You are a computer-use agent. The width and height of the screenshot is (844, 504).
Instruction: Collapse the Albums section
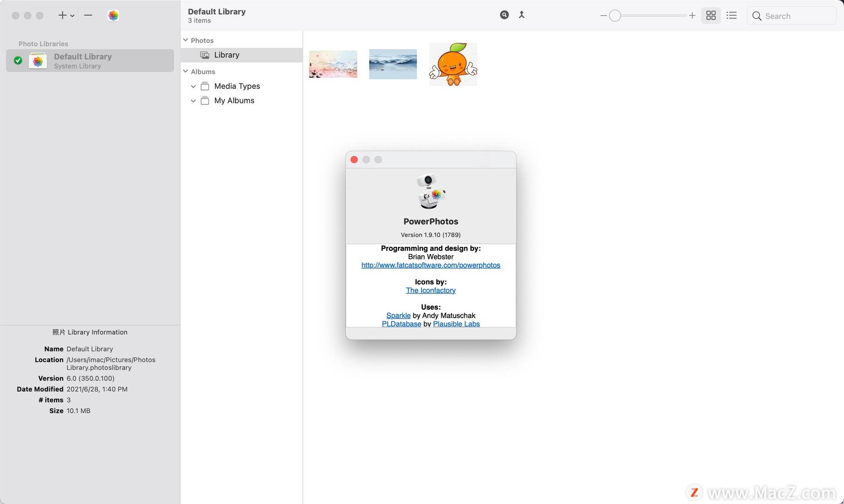tap(186, 71)
